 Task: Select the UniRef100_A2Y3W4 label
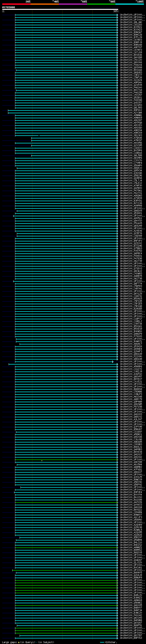tap(131, 113)
